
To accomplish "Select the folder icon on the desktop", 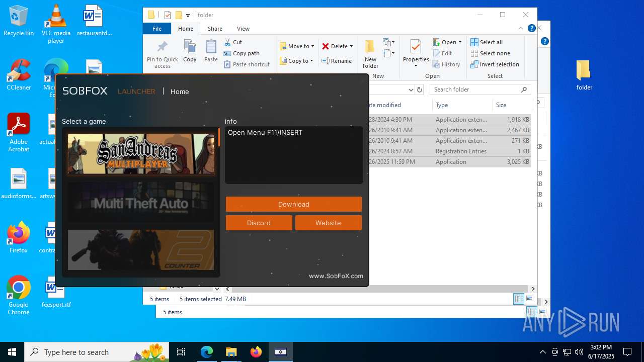I will [584, 75].
